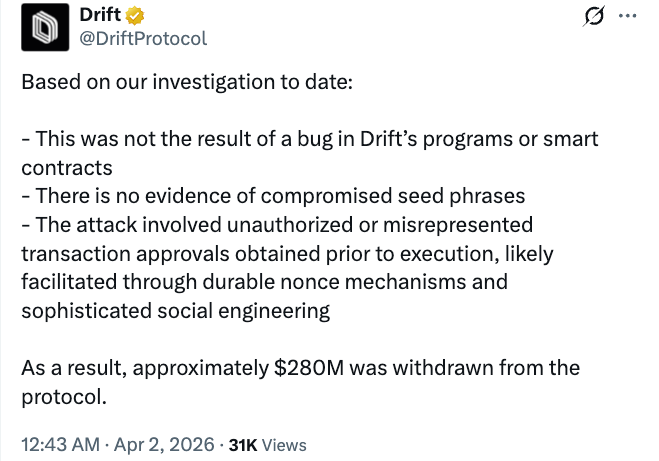
Task: Click the word "contracts" in the first bullet
Action: [x=66, y=167]
